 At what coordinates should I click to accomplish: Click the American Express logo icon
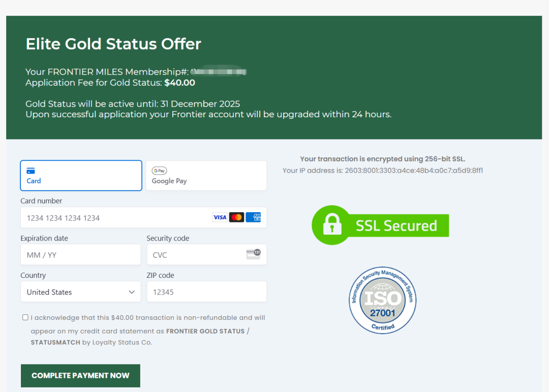tap(253, 217)
